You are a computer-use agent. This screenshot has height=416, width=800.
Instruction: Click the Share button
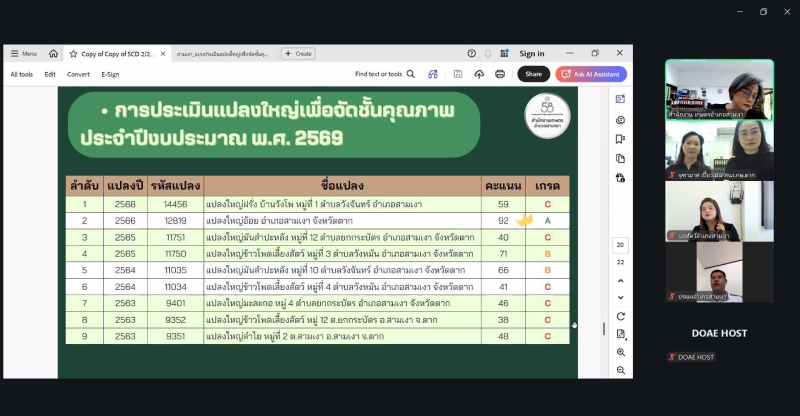[534, 74]
